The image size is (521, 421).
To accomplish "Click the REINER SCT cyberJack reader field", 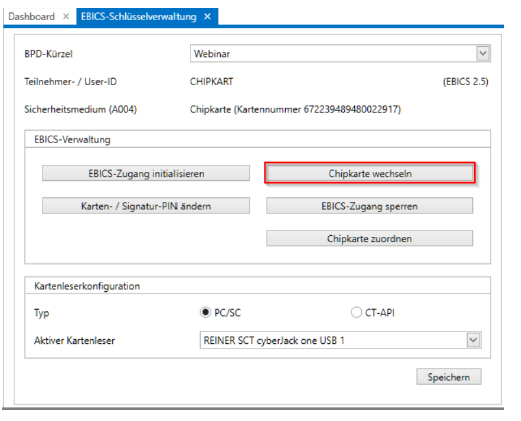I will pyautogui.click(x=340, y=340).
